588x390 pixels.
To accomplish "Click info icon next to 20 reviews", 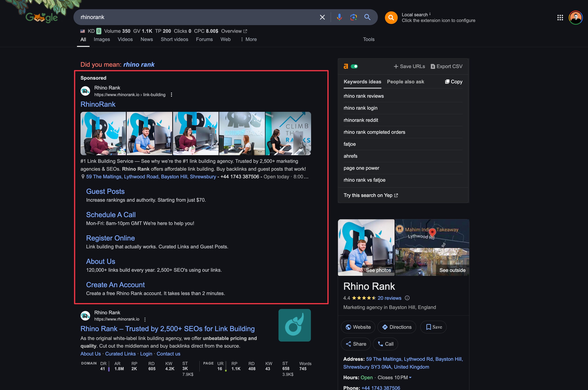I will click(x=407, y=298).
